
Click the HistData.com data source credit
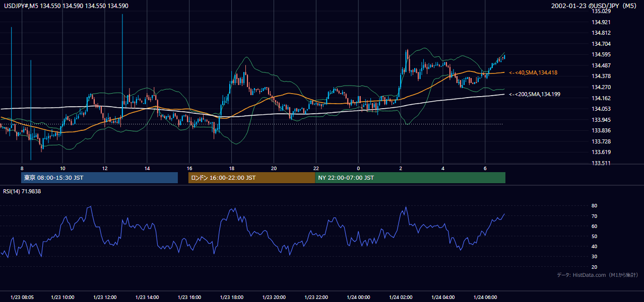pyautogui.click(x=597, y=275)
